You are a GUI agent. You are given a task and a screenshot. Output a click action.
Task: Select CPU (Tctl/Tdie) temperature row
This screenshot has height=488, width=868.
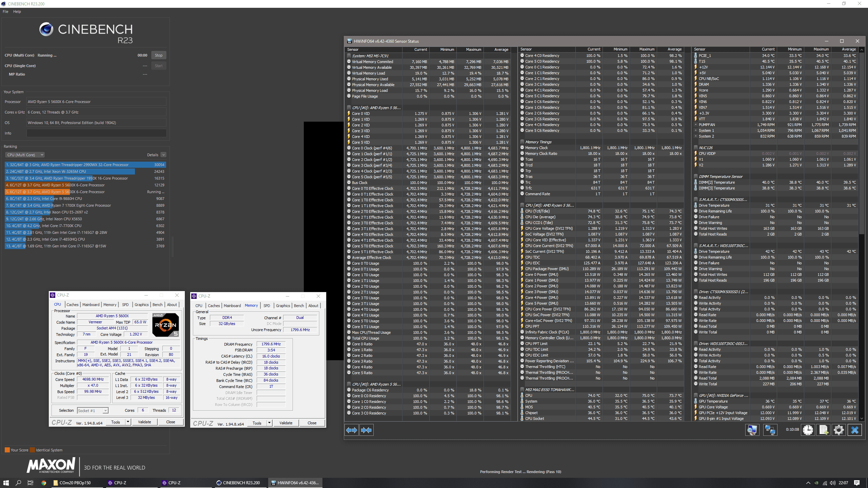601,211
